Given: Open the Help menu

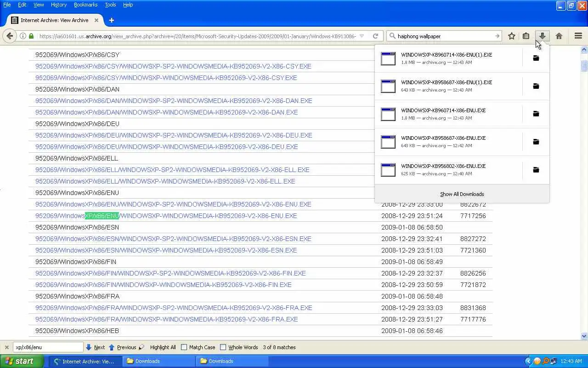Looking at the screenshot, I should click(128, 5).
